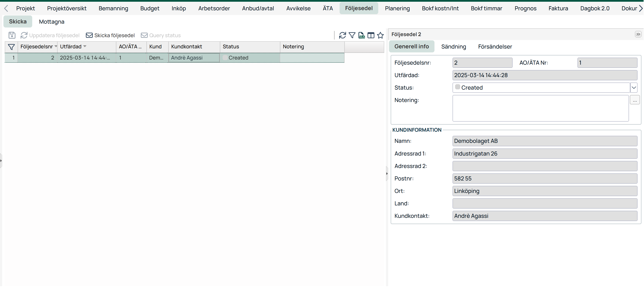Image resolution: width=644 pixels, height=287 pixels.
Task: Open the Status dropdown in Generell info
Action: [634, 88]
